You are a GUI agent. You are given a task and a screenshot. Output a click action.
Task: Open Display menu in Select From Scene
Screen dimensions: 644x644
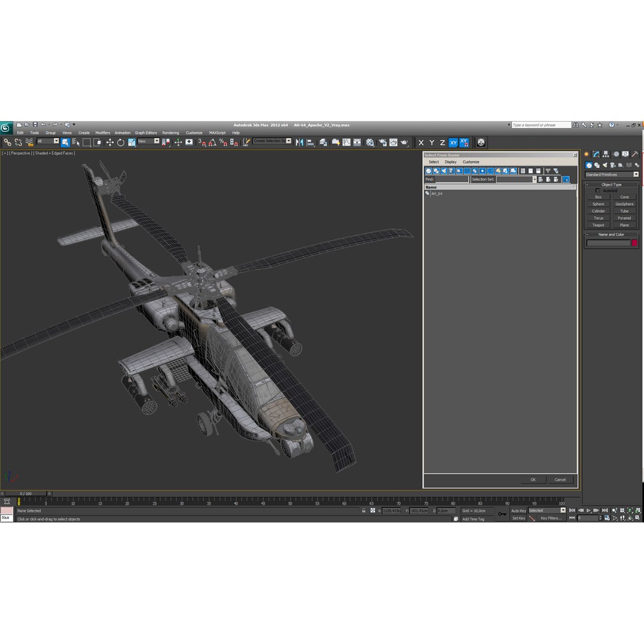(x=451, y=162)
